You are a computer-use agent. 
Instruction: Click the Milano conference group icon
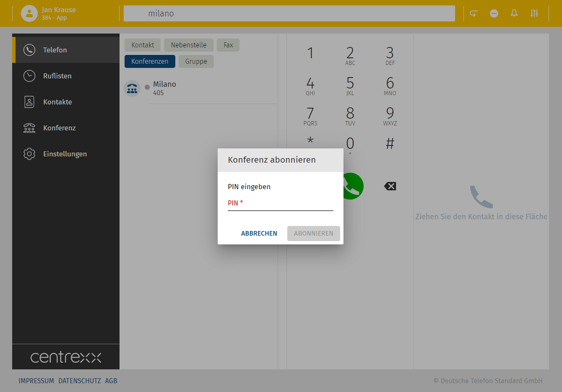point(132,88)
